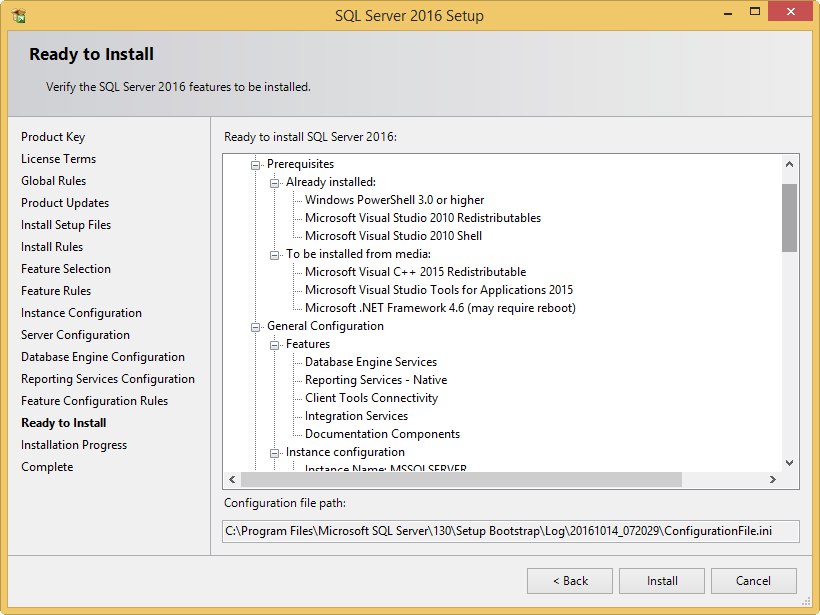Select Visual Studio Tools for Applications 2015
820x615 pixels.
[439, 290]
